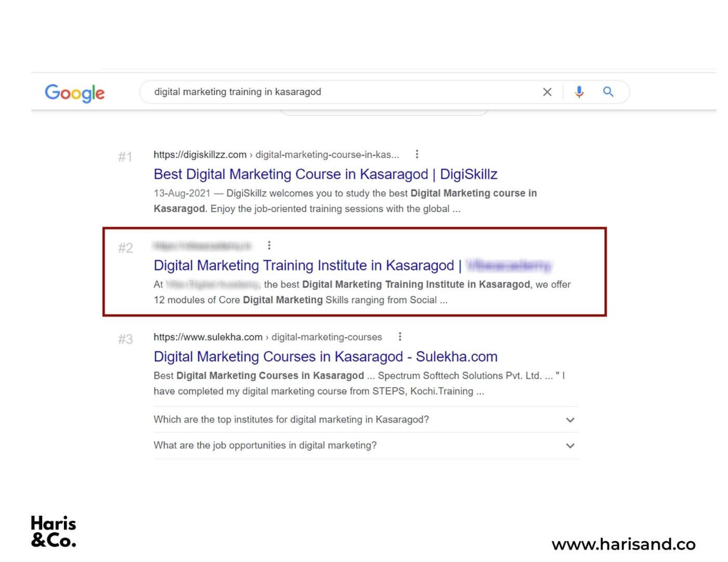This screenshot has width=728, height=562.
Task: Clear the search query with X
Action: pos(547,92)
